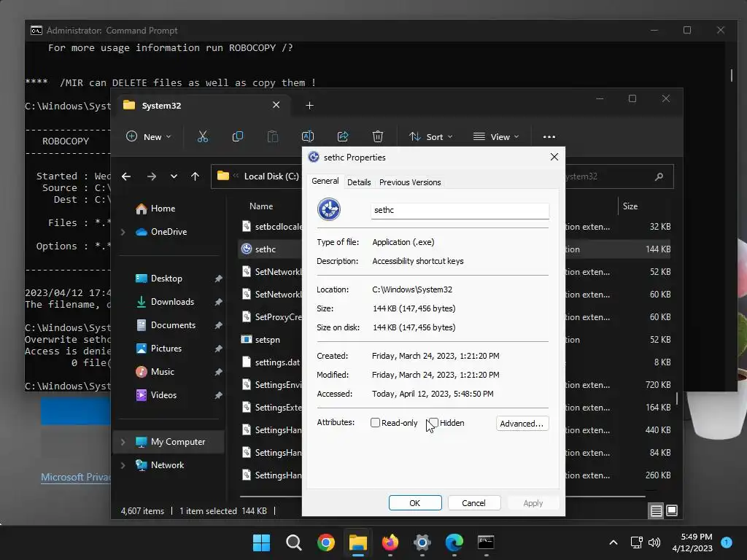Expand the OneDrive tree node

(123, 232)
